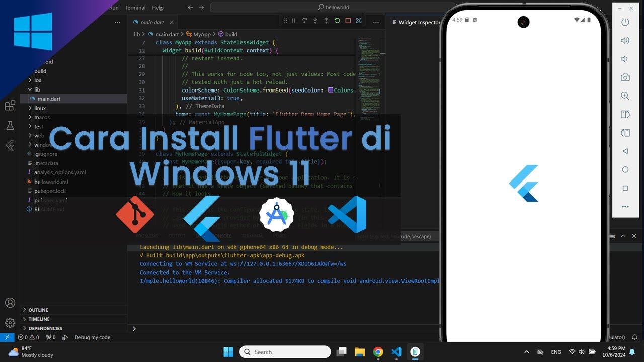Switch to the main.dart editor tab
This screenshot has width=644, height=362.
(x=152, y=22)
